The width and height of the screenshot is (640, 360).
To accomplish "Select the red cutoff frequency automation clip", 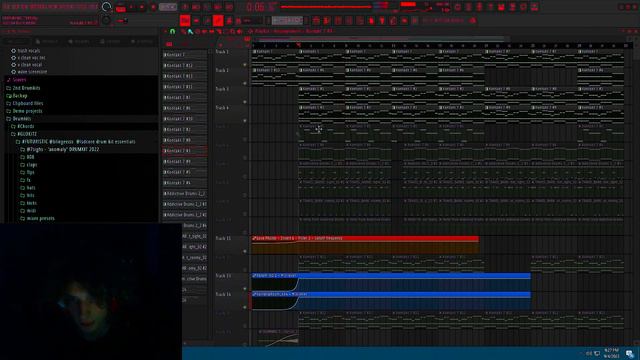I will tap(365, 245).
